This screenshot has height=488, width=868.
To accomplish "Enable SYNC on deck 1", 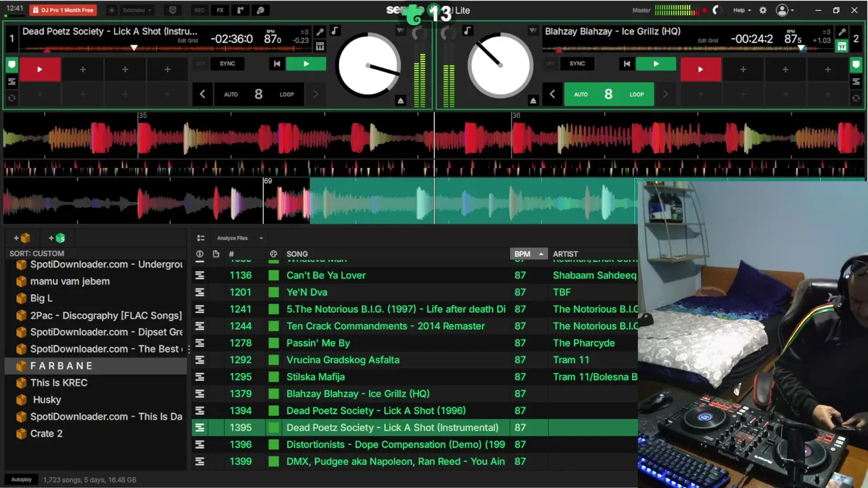I will 227,64.
